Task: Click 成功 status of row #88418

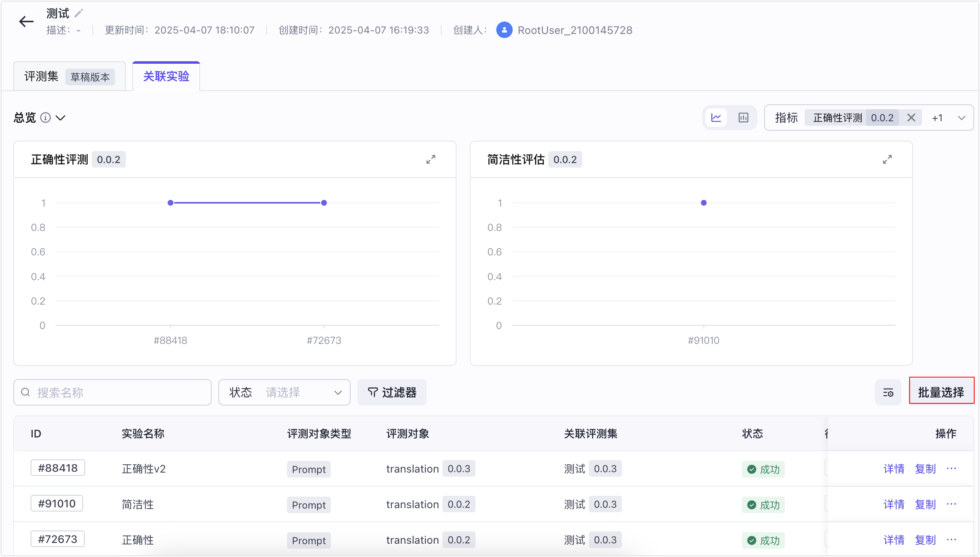Action: 763,469
